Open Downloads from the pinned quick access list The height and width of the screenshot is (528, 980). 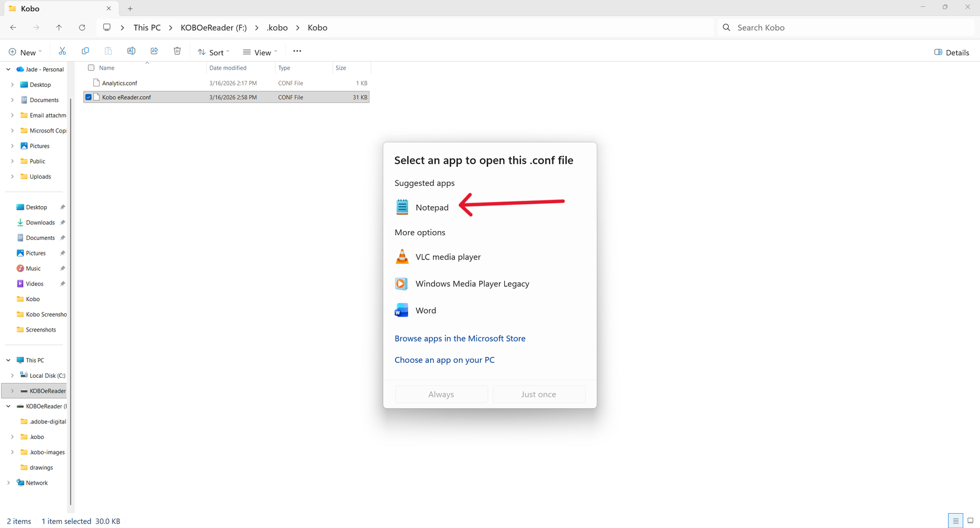coord(40,223)
